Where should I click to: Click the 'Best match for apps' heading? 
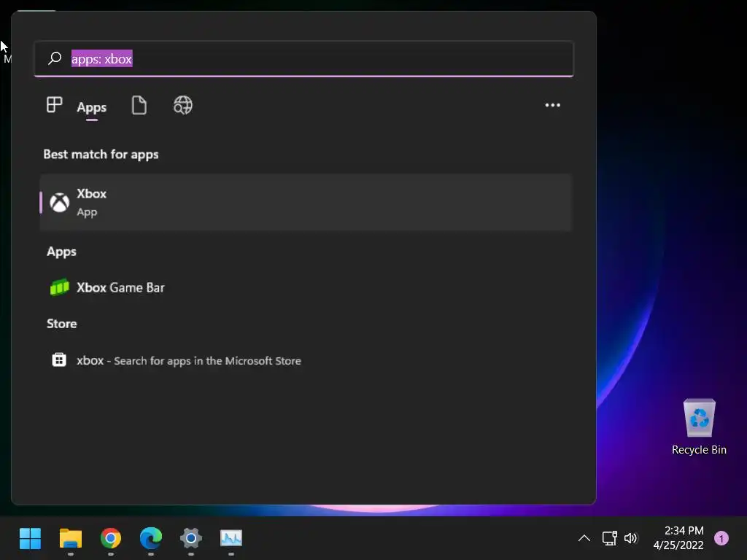(101, 155)
